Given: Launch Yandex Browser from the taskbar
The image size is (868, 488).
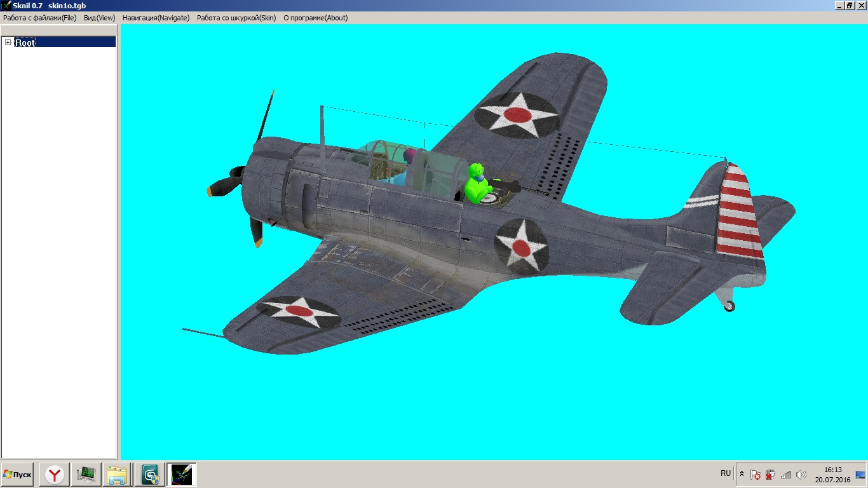Looking at the screenshot, I should tap(55, 475).
